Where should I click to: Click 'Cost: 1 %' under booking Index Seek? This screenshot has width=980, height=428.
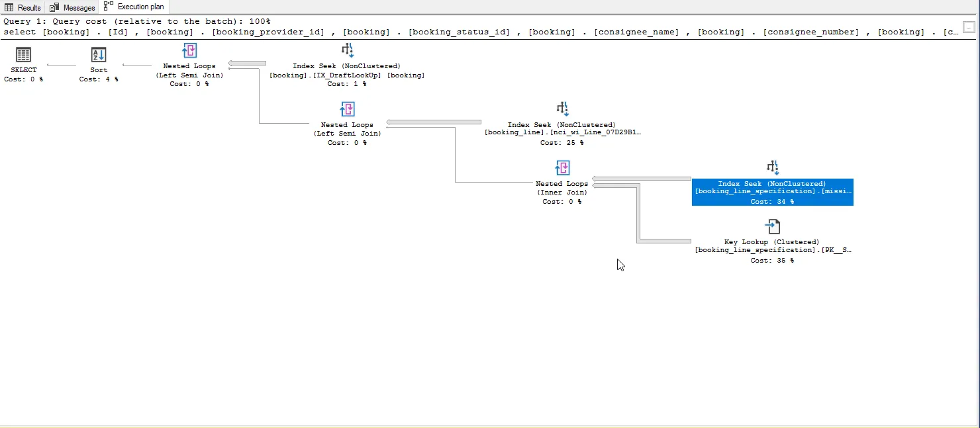347,84
